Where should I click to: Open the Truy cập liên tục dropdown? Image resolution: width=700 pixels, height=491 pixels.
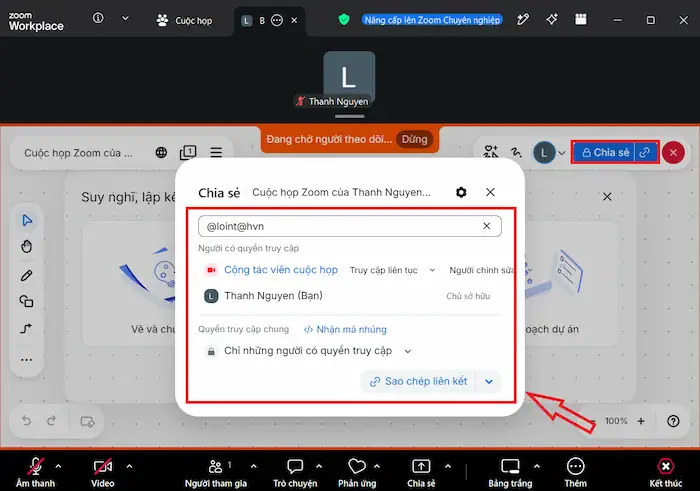[x=392, y=270]
